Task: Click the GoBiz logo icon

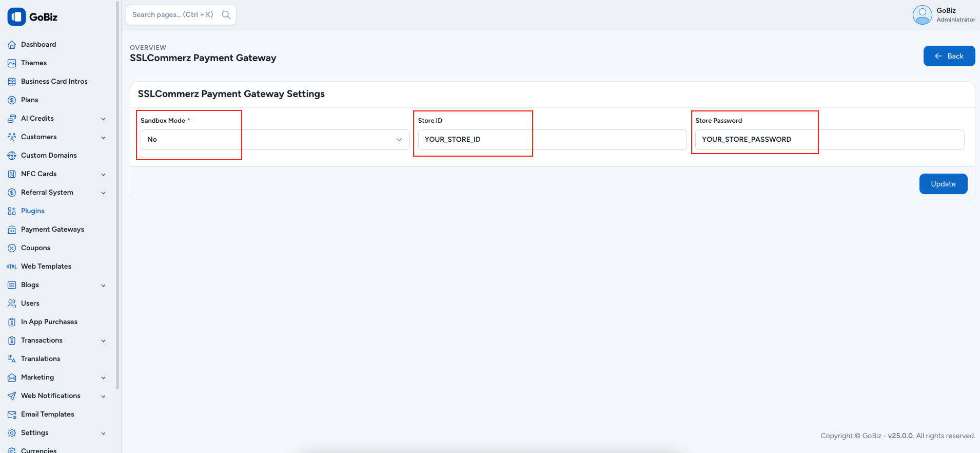Action: pyautogui.click(x=16, y=17)
